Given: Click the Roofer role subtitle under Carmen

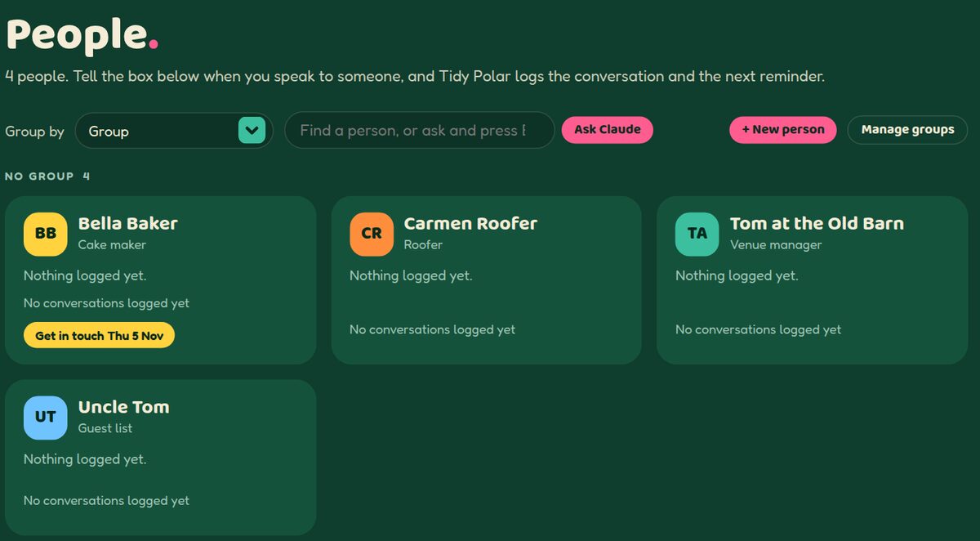Looking at the screenshot, I should tap(424, 245).
